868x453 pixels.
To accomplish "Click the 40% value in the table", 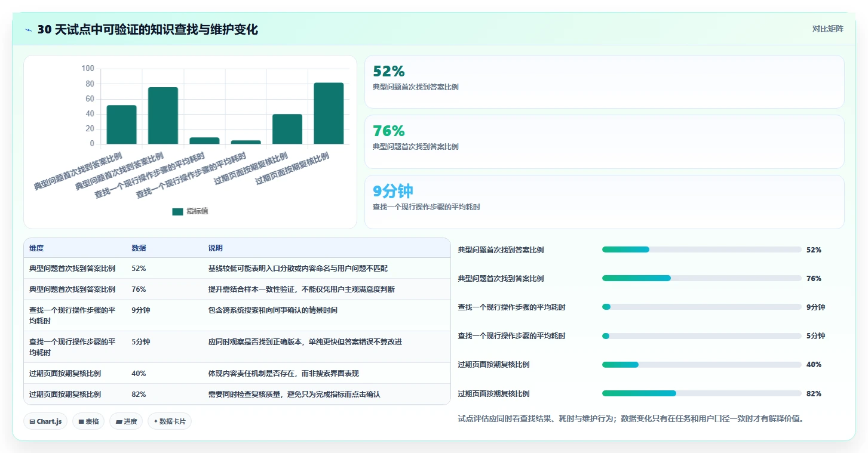I will [x=139, y=374].
